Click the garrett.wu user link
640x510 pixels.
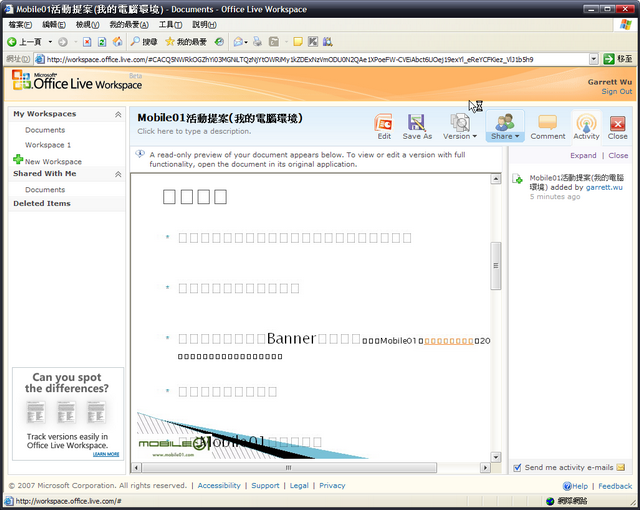click(604, 187)
